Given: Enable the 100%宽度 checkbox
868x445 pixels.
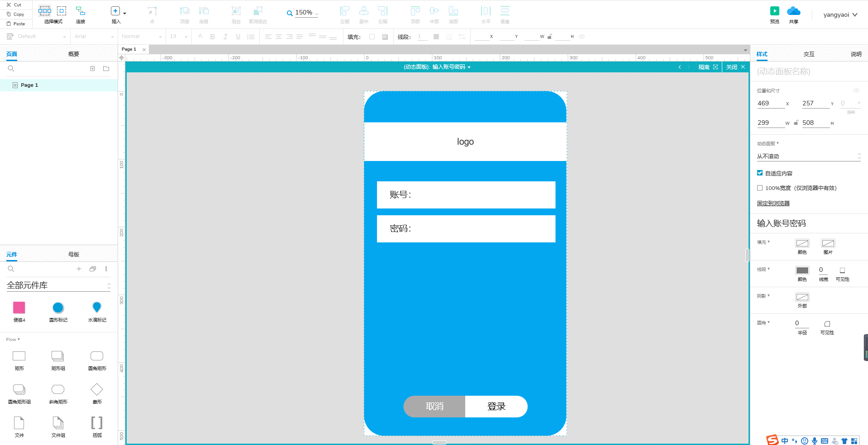Looking at the screenshot, I should pyautogui.click(x=760, y=188).
